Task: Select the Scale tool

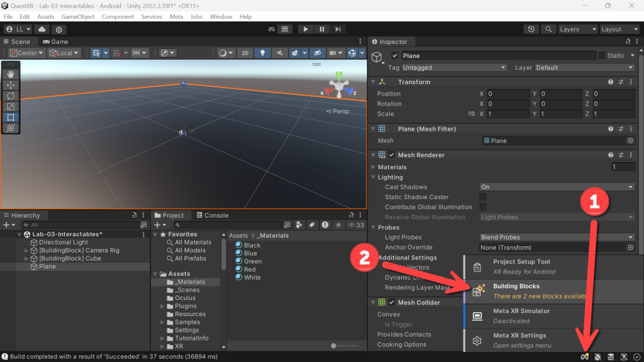Action: 11,106
